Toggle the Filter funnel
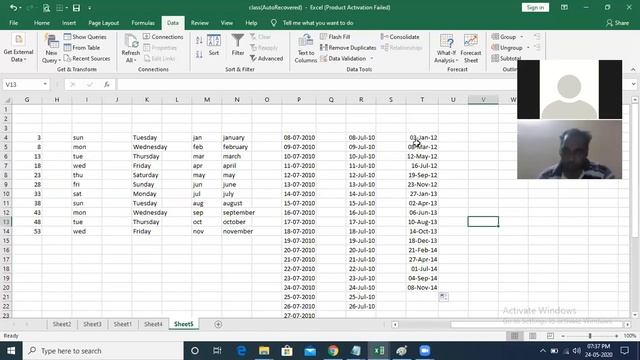 coord(238,45)
